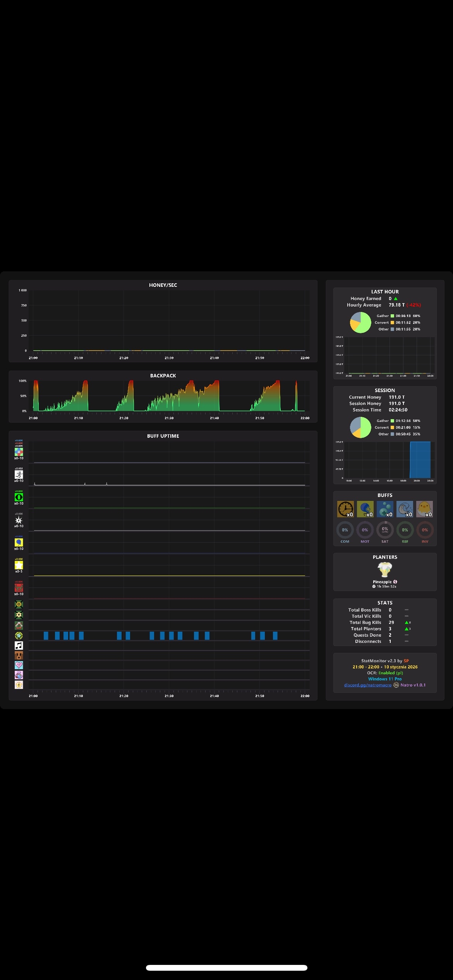Click the Pineapple planter image
This screenshot has height=980, width=453.
click(385, 570)
